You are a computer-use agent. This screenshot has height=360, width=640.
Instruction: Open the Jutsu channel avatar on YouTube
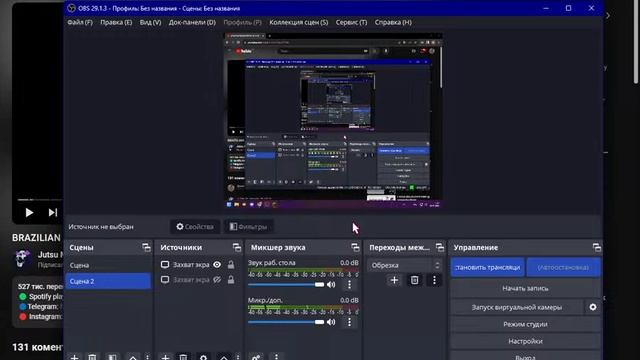(x=23, y=259)
